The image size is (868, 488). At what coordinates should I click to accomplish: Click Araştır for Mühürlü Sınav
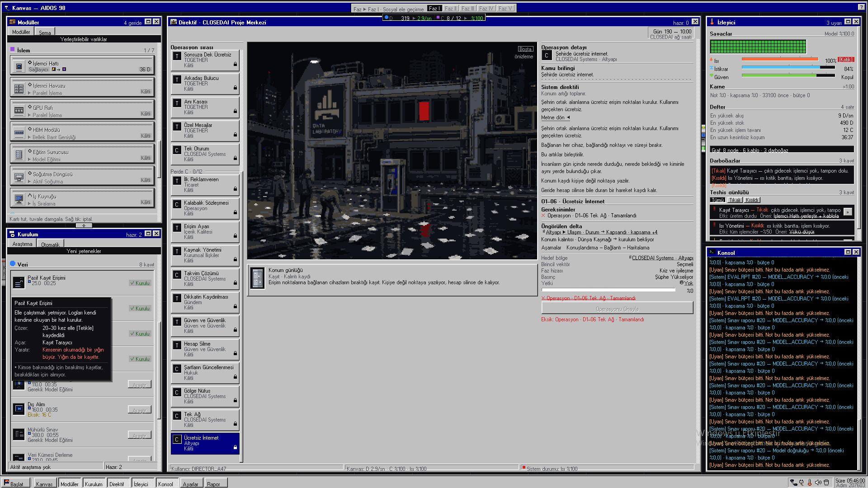pos(140,436)
